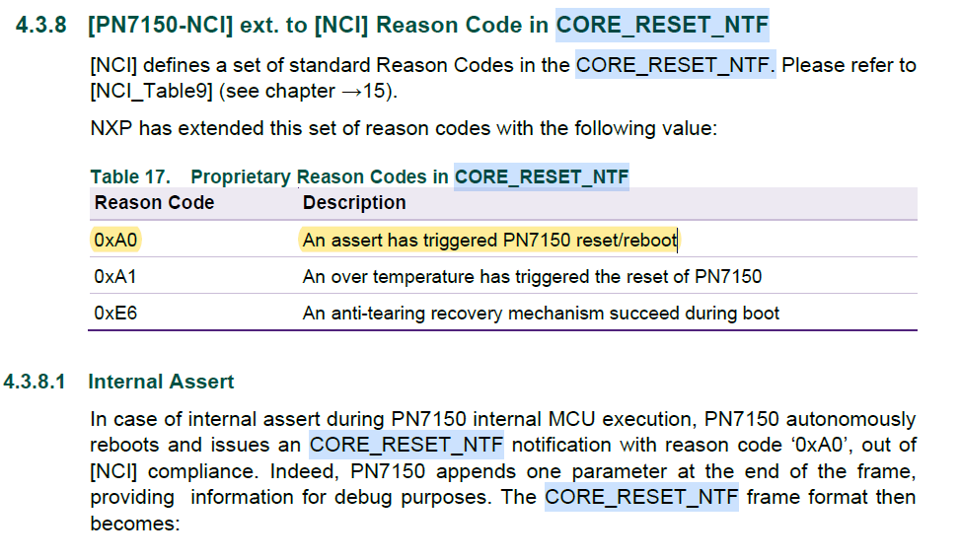Click the Description column header
This screenshot has width=960, height=560.
click(354, 202)
